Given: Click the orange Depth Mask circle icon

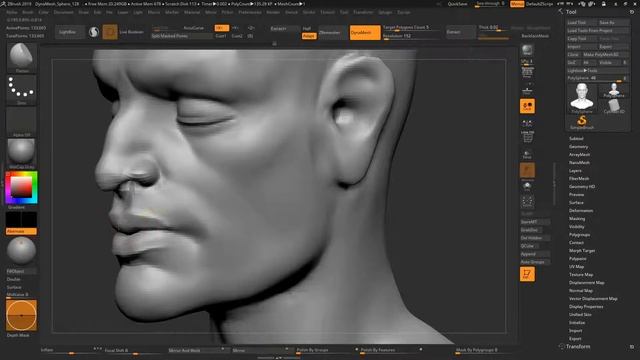Looking at the screenshot, I should coord(22,315).
